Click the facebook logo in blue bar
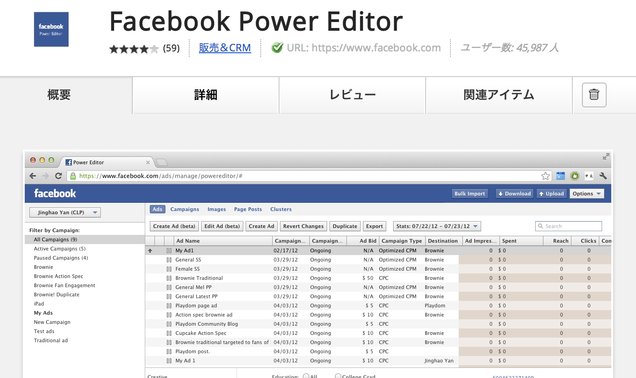The width and height of the screenshot is (636, 378). click(x=55, y=193)
